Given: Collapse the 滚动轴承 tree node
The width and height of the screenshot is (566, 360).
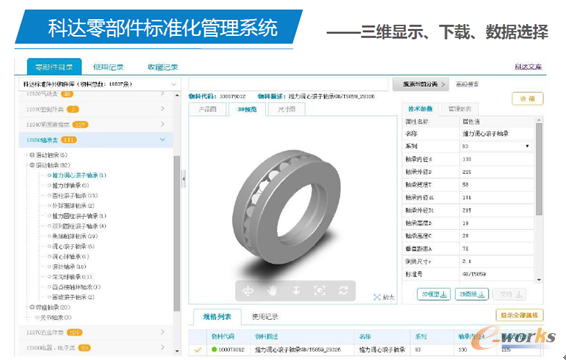Looking at the screenshot, I should pyautogui.click(x=32, y=165).
